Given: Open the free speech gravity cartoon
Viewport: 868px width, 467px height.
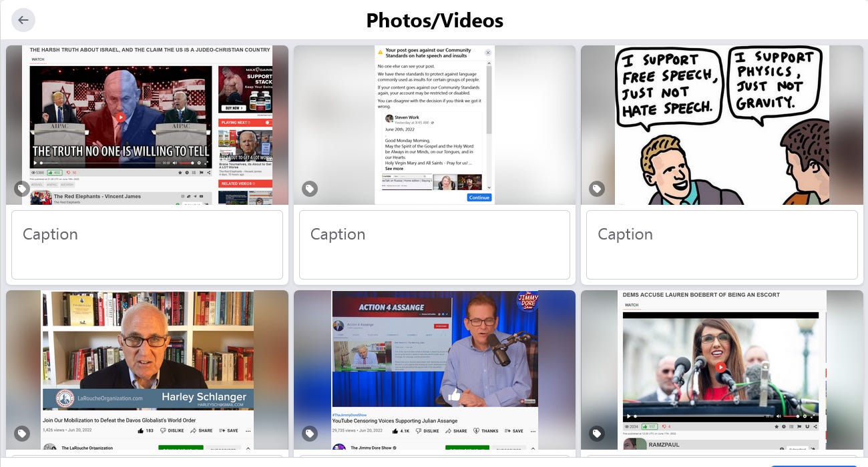Looking at the screenshot, I should (722, 125).
